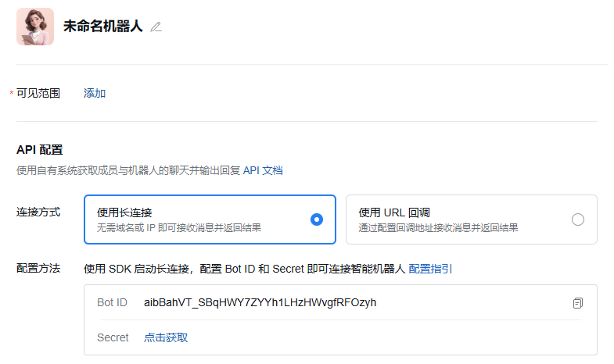Open the 配置指引 link
This screenshot has height=364, width=614.
430,269
